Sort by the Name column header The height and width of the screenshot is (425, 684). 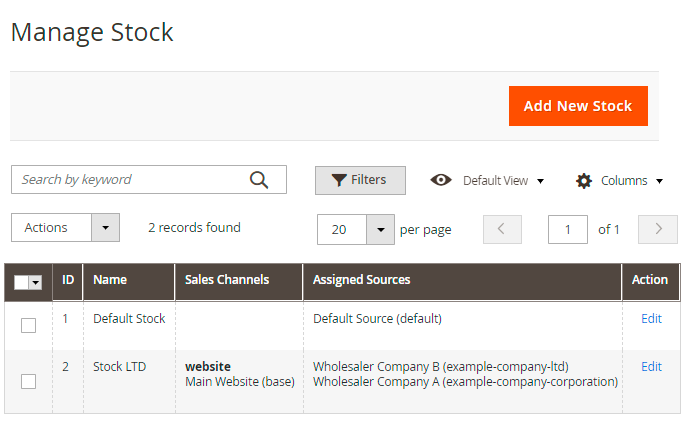tap(110, 280)
